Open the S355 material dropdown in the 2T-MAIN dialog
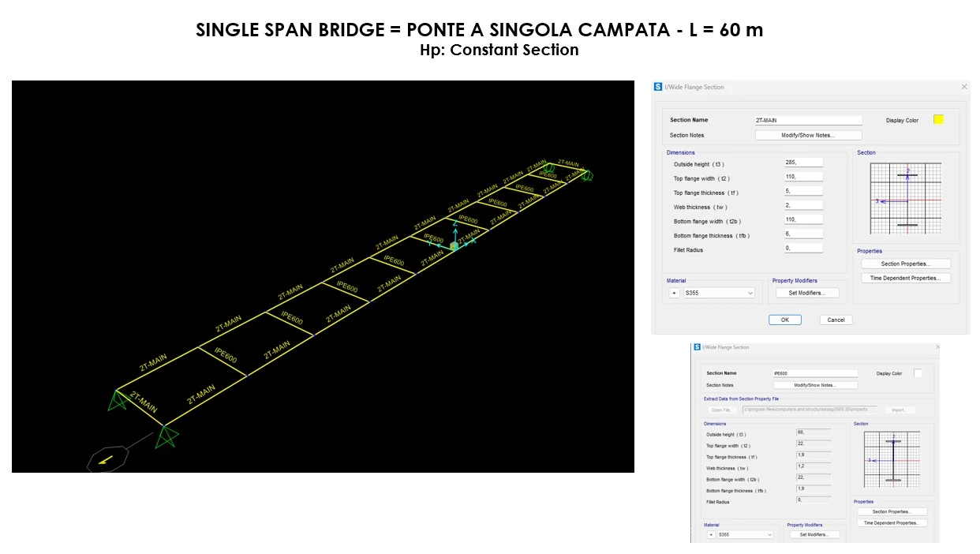 [719, 293]
